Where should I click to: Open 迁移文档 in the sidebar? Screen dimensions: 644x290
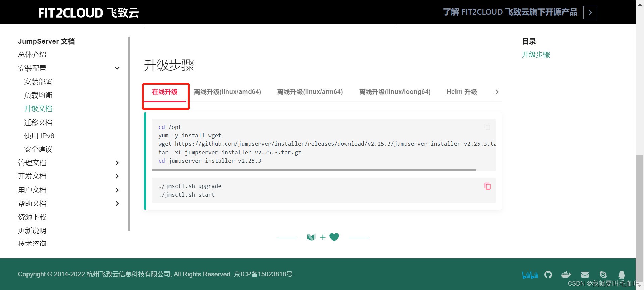[38, 123]
